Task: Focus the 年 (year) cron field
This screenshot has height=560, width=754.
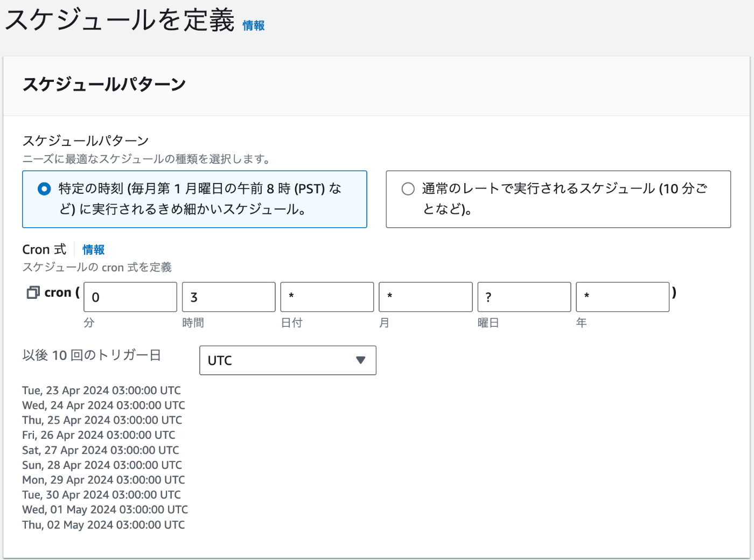Action: click(623, 297)
